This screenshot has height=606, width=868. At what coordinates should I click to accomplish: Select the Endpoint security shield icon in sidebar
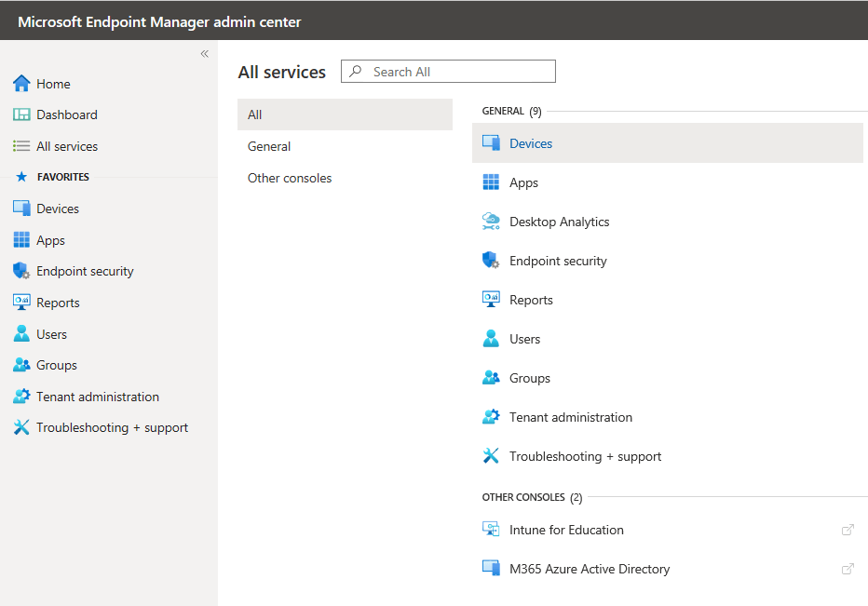21,271
